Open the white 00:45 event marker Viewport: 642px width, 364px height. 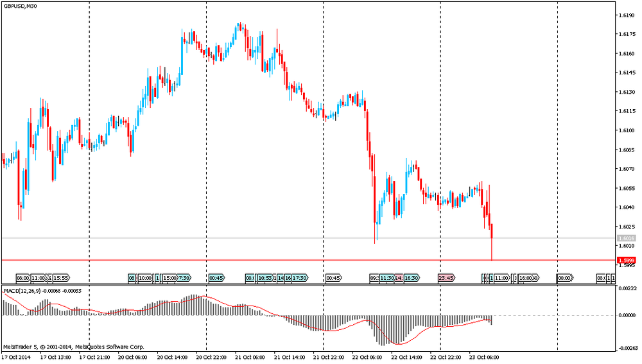point(333,278)
